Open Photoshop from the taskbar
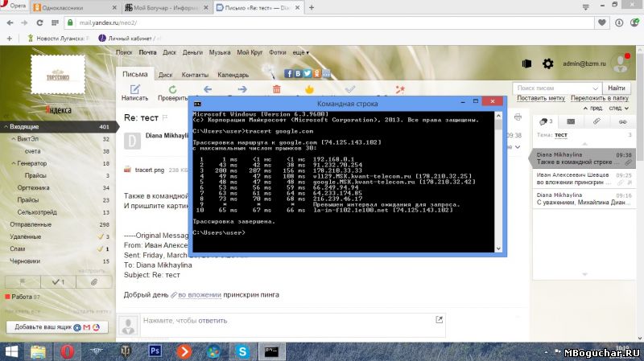The width and height of the screenshot is (644, 361). click(155, 351)
